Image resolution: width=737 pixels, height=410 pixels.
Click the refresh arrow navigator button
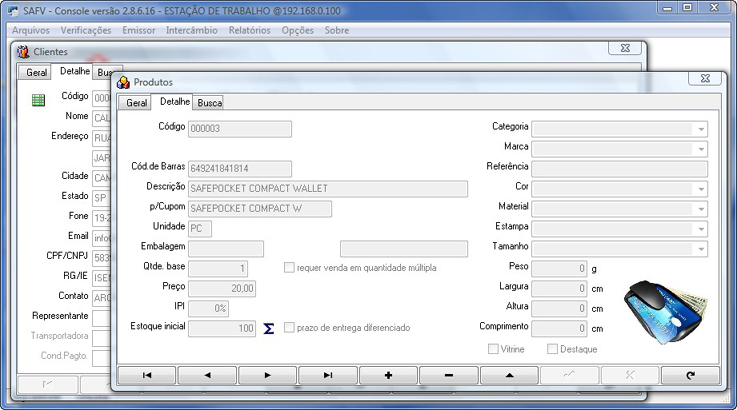690,374
